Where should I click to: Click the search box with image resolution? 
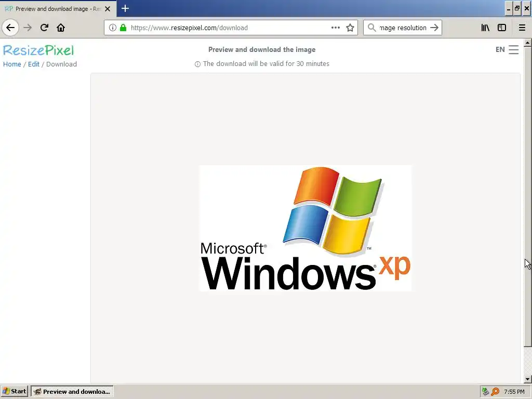tap(403, 28)
